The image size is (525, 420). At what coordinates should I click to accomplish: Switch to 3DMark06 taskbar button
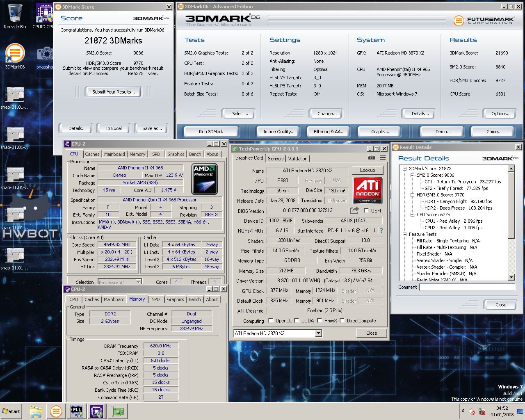[x=56, y=411]
